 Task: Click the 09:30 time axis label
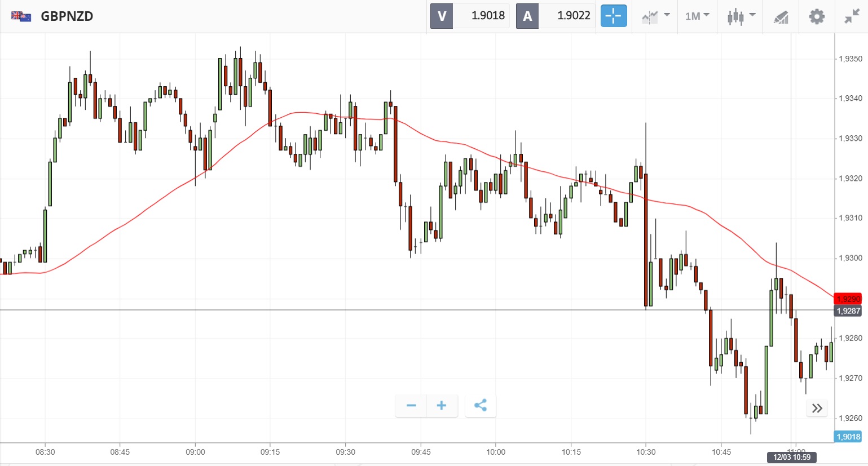click(x=345, y=452)
